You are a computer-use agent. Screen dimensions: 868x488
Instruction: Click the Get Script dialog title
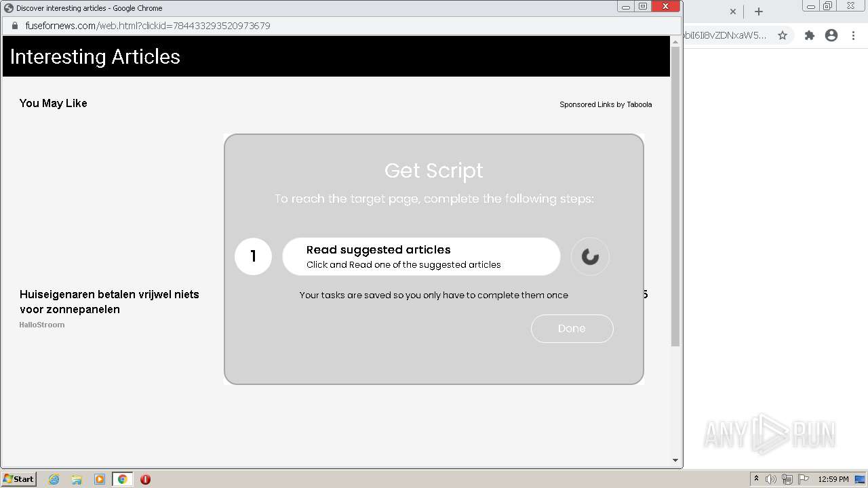[434, 170]
